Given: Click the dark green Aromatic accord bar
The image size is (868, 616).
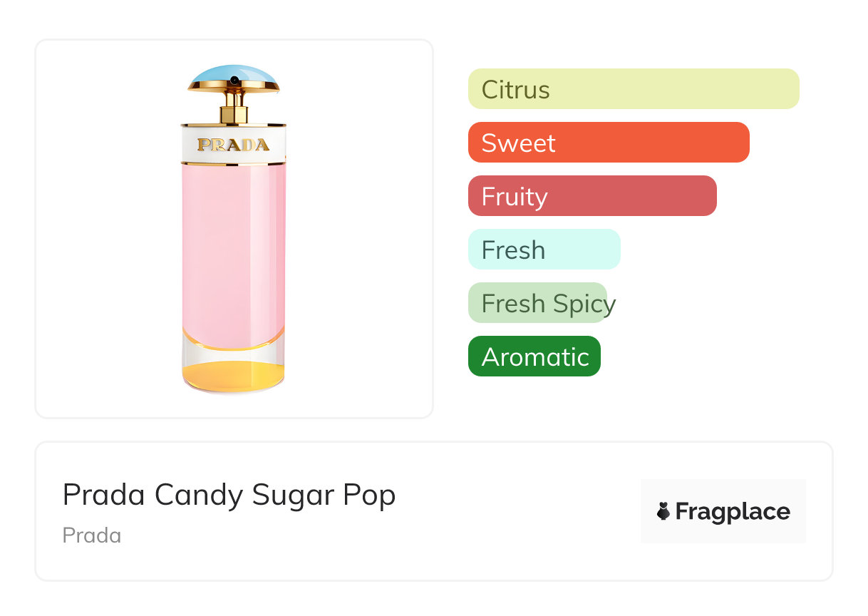Looking at the screenshot, I should pyautogui.click(x=534, y=356).
